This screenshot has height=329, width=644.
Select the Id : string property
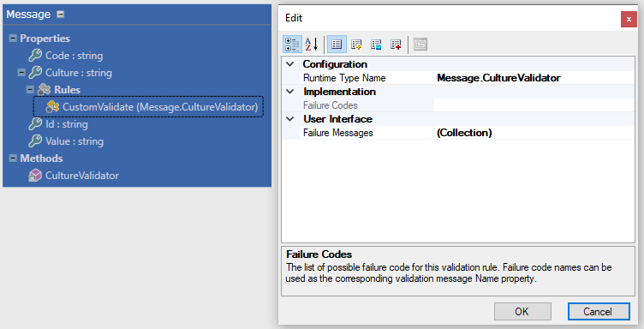click(67, 124)
